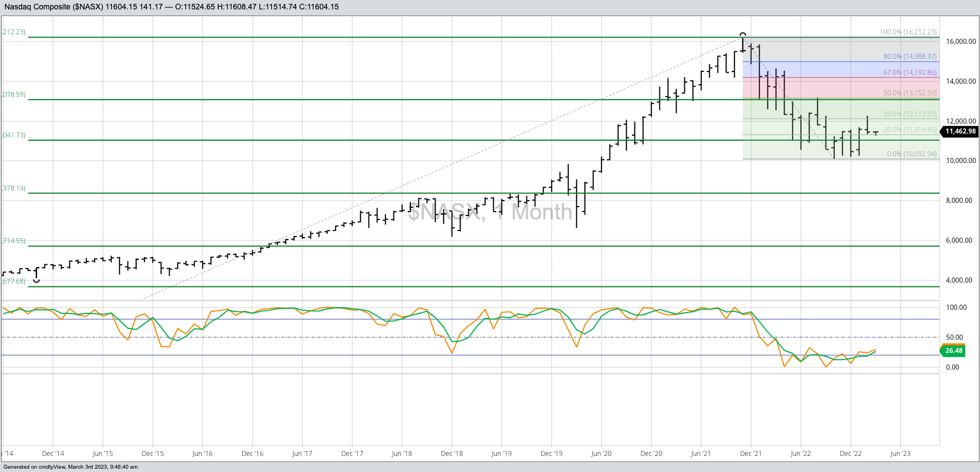
Task: Click the Dec '22 date label
Action: 851,454
